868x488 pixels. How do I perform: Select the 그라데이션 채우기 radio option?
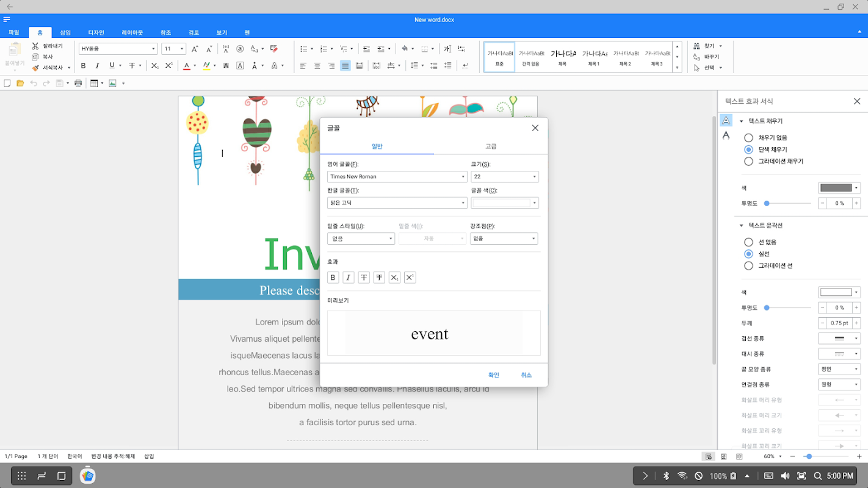click(748, 162)
